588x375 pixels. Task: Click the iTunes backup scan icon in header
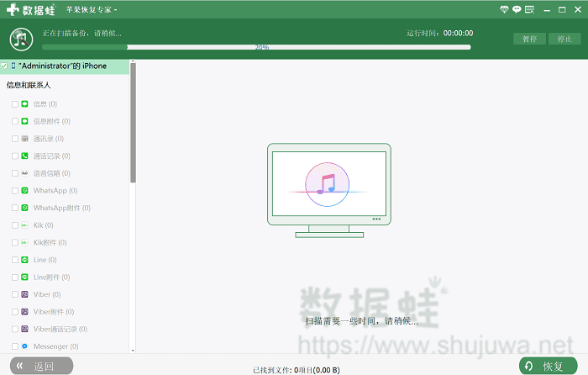coord(21,39)
